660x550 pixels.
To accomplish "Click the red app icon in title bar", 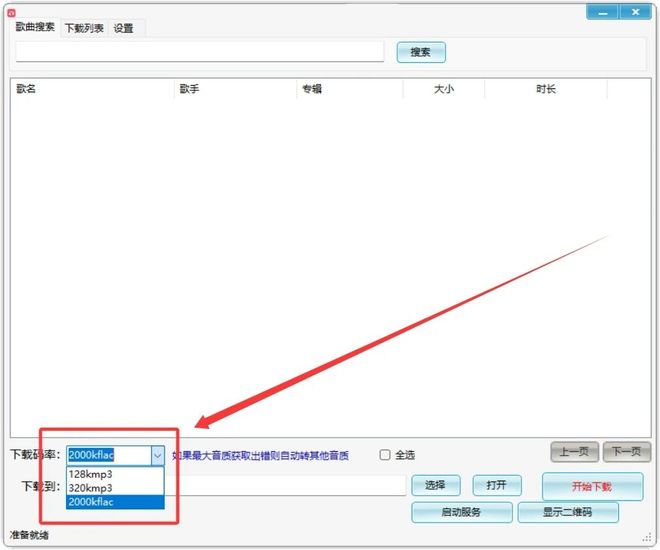I will tap(11, 12).
